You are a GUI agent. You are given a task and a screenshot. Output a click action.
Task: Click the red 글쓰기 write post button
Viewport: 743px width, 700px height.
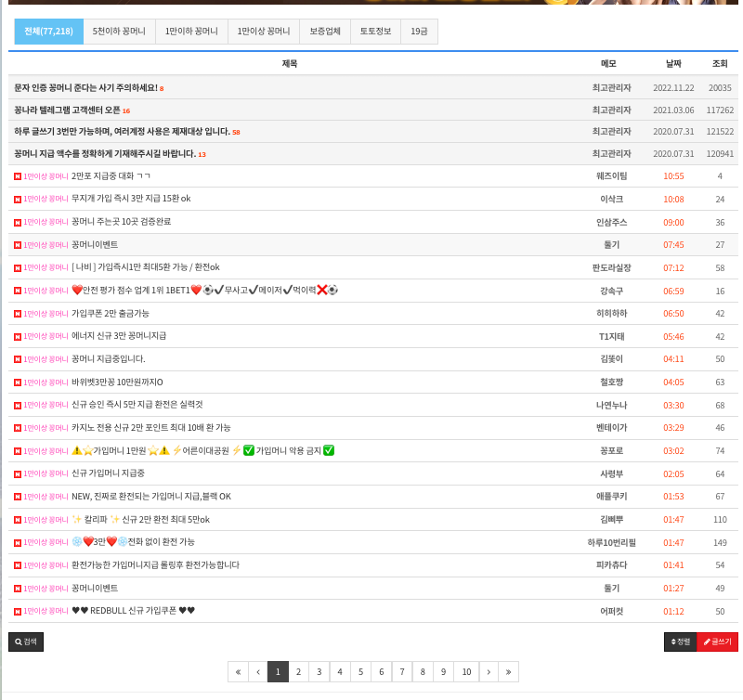pos(717,642)
